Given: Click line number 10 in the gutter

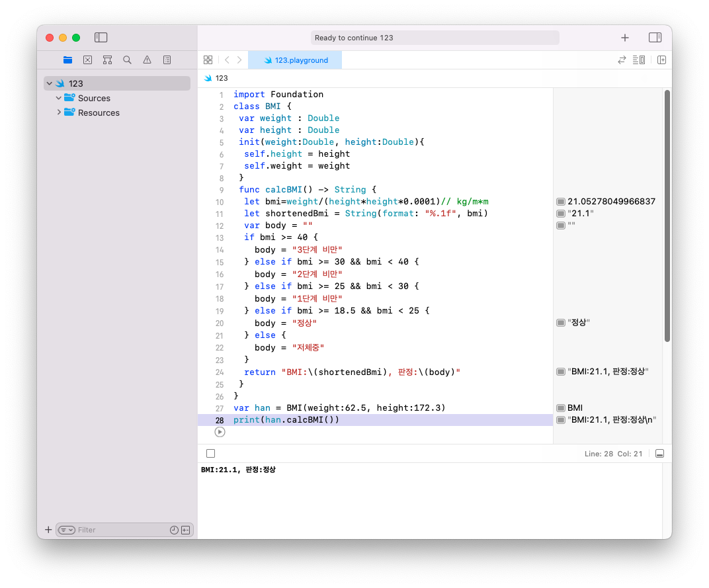Looking at the screenshot, I should point(220,202).
